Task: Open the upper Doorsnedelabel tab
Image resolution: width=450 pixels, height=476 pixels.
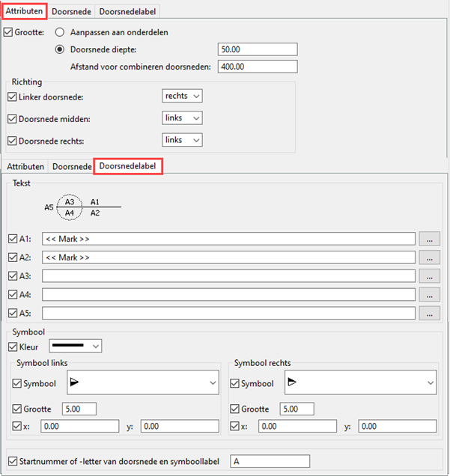Action: (x=127, y=11)
